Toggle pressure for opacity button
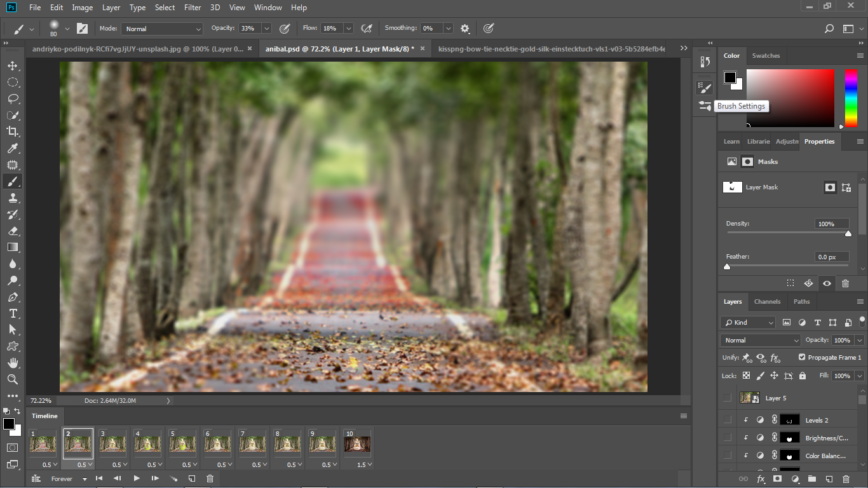 [285, 29]
